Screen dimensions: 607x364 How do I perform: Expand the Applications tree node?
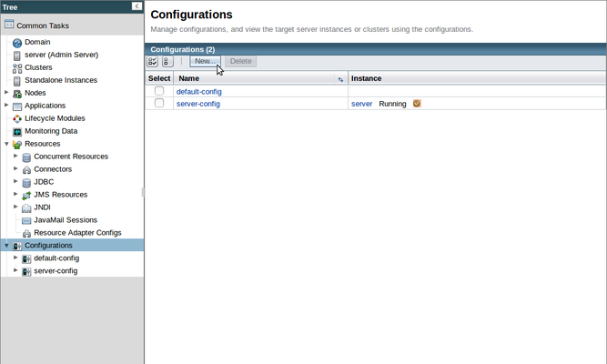(x=6, y=105)
